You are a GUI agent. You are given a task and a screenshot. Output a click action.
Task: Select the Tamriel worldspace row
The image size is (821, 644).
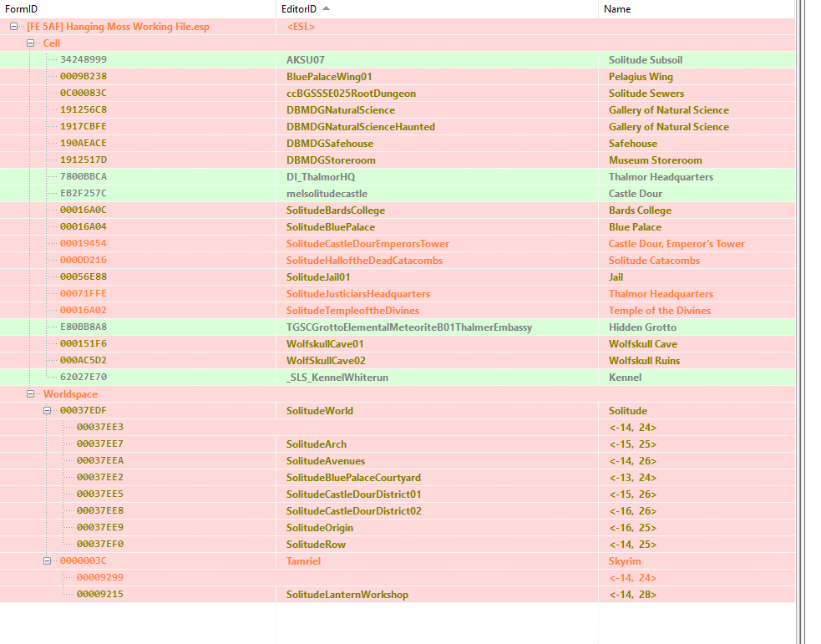398,560
